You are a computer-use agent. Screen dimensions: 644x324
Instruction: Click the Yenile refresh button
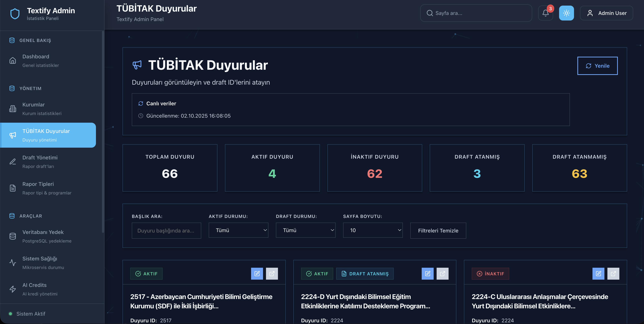coord(597,66)
